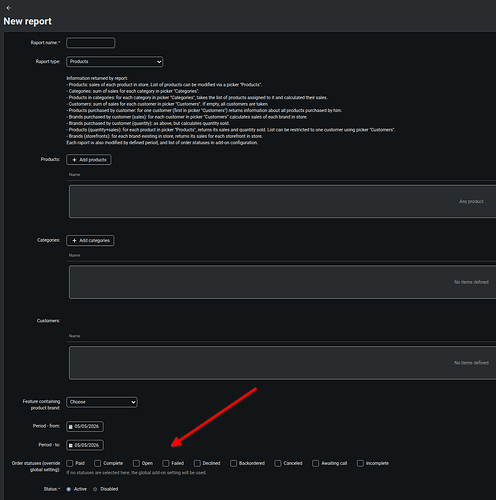The image size is (496, 500).
Task: Check the Complete order status
Action: point(97,463)
